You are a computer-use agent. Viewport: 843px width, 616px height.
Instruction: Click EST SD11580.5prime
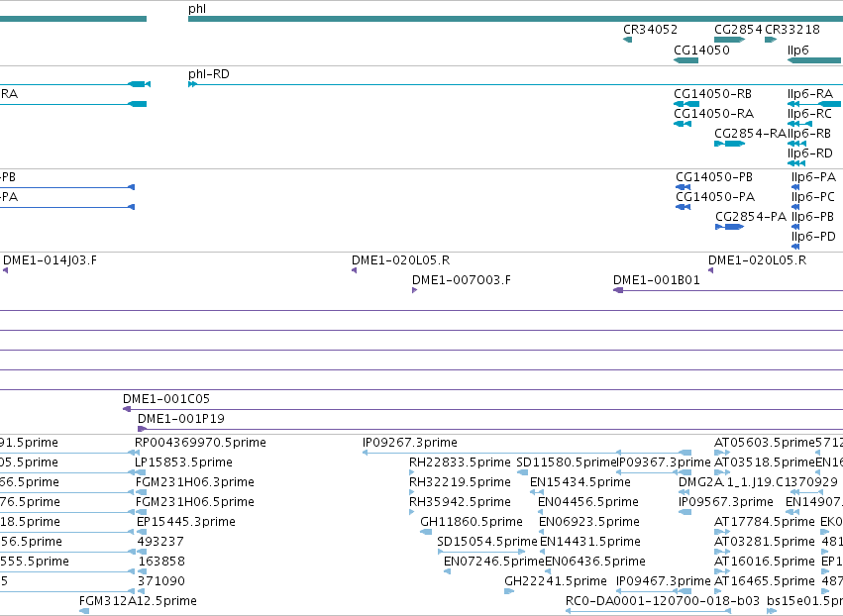coord(566,462)
